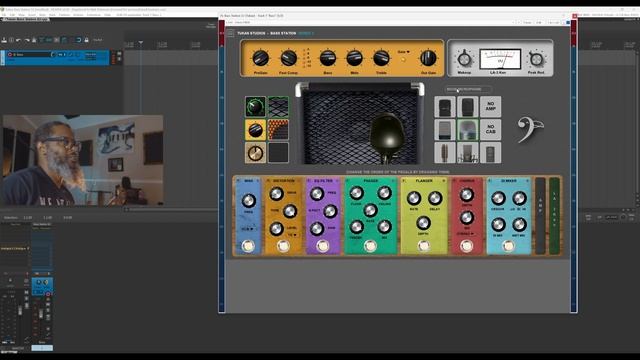Click the amp Treble knob
The height and width of the screenshot is (360, 640).
[x=381, y=58]
